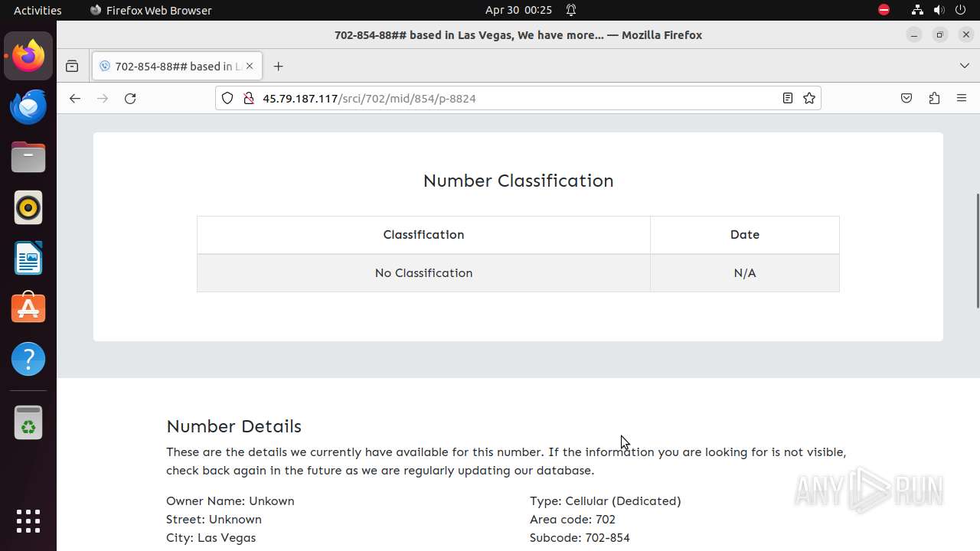Select the N/A date cell

click(x=744, y=273)
